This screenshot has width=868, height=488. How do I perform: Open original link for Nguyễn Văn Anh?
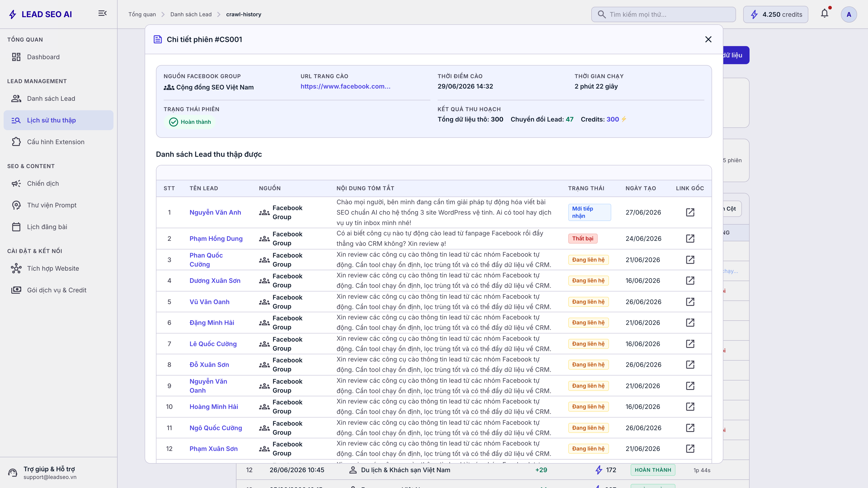tap(690, 212)
